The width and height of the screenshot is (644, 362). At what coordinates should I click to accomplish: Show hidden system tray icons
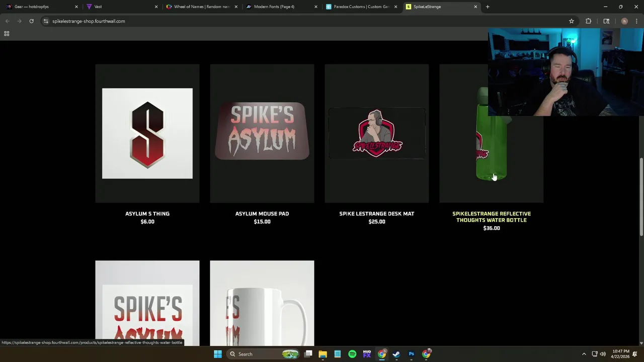(584, 354)
